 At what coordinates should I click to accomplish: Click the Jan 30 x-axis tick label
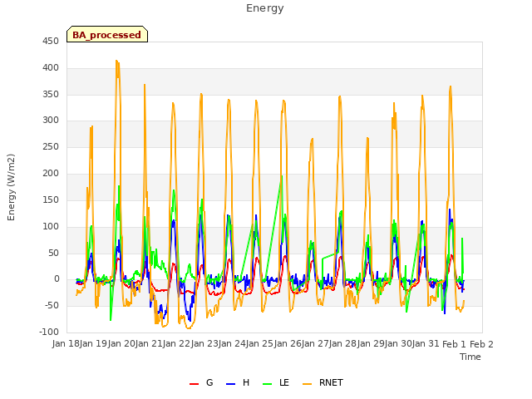(398, 344)
